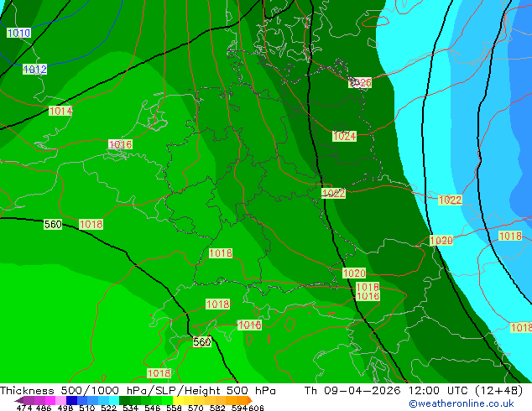
Task: Pick the magenta legend swatch
Action: [50, 400]
